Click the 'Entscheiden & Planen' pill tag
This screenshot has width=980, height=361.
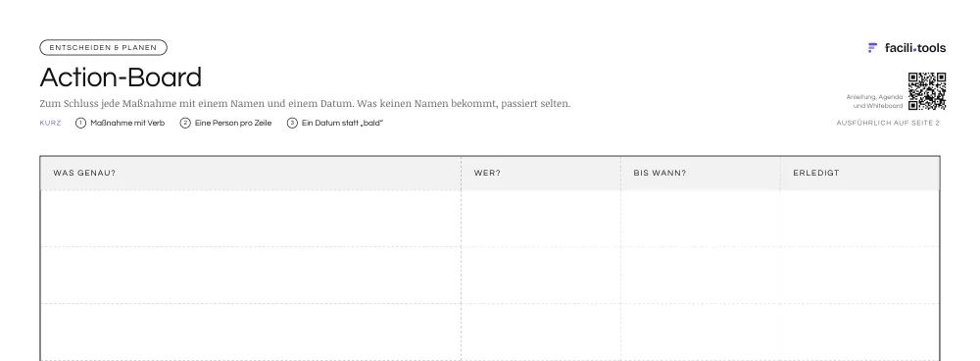click(x=103, y=47)
